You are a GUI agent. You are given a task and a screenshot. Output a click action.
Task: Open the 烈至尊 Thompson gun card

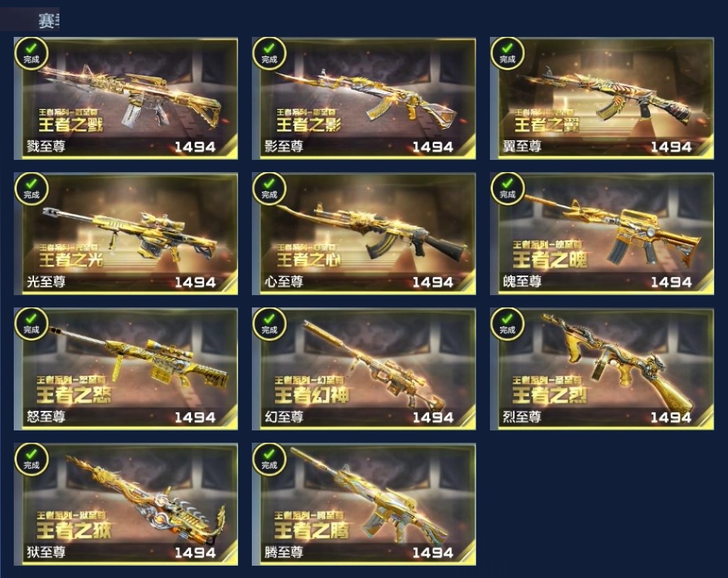click(x=602, y=369)
